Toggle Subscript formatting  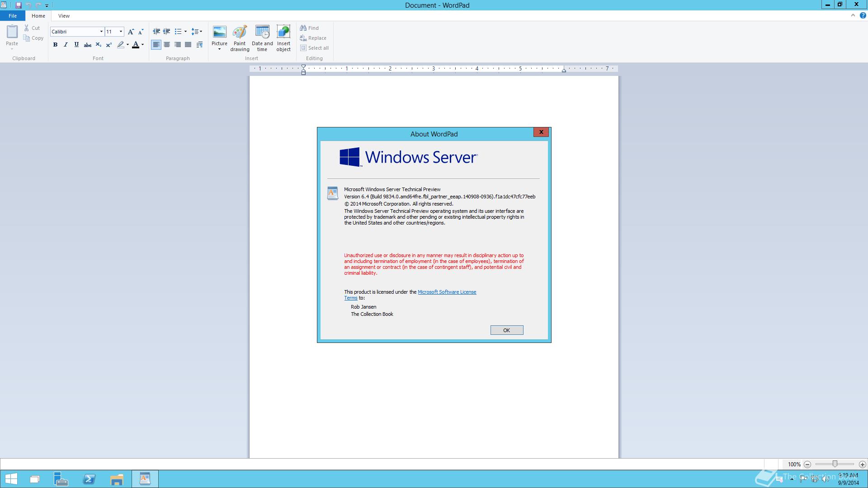click(x=98, y=45)
